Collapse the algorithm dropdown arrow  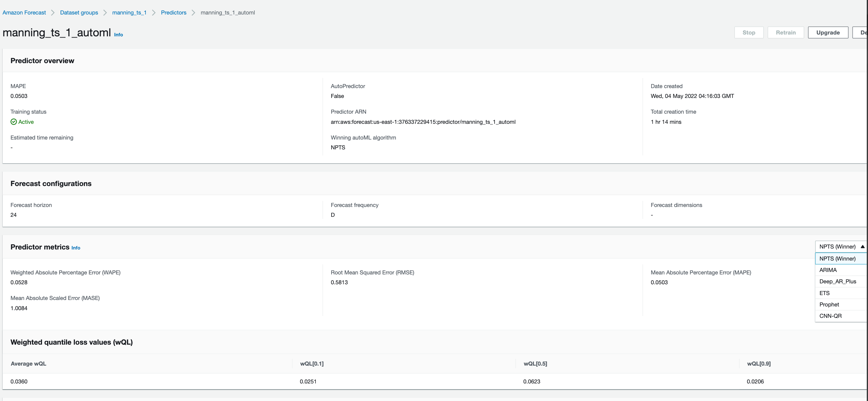[x=862, y=246]
